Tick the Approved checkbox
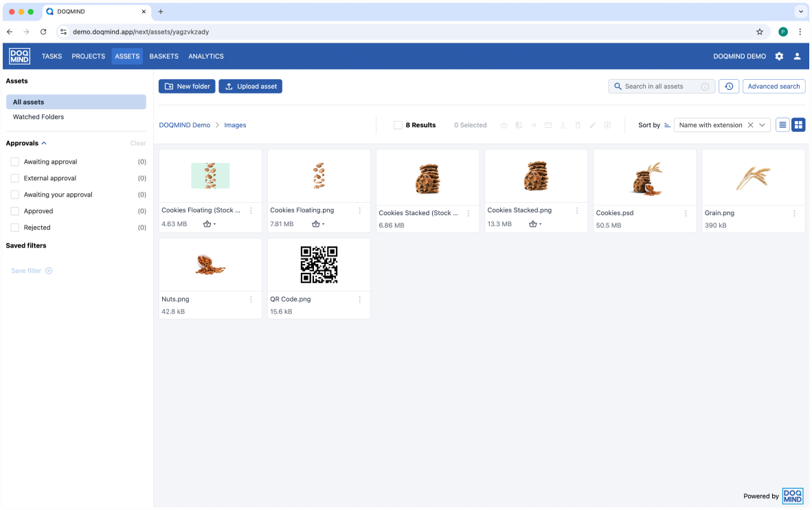This screenshot has width=812, height=510. tap(15, 211)
